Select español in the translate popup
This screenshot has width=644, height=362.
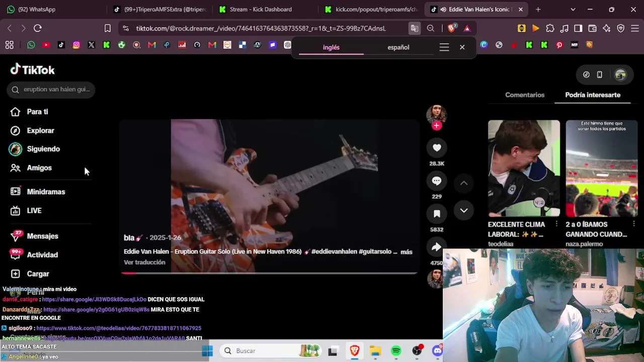pyautogui.click(x=398, y=47)
